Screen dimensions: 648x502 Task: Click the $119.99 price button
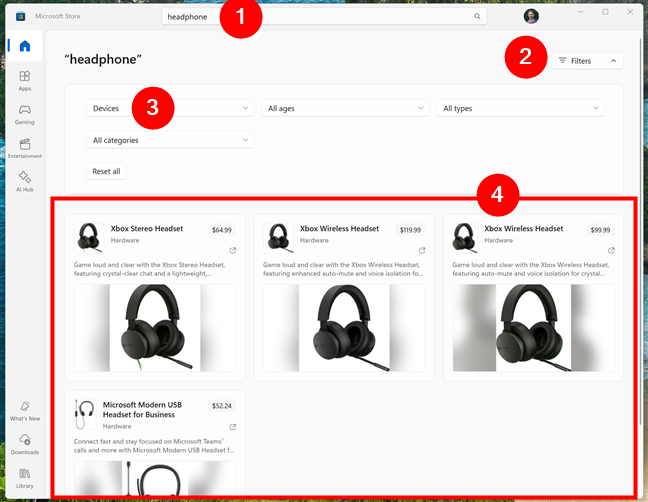click(x=410, y=230)
